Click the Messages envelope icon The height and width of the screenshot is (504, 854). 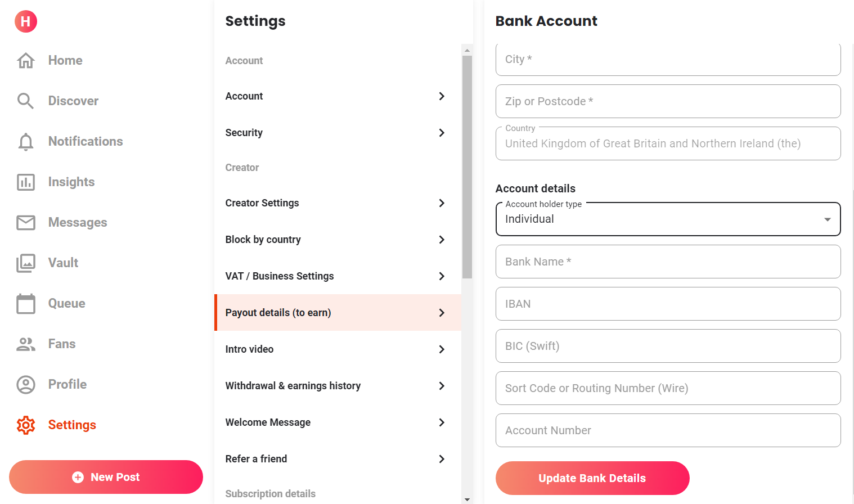click(26, 223)
